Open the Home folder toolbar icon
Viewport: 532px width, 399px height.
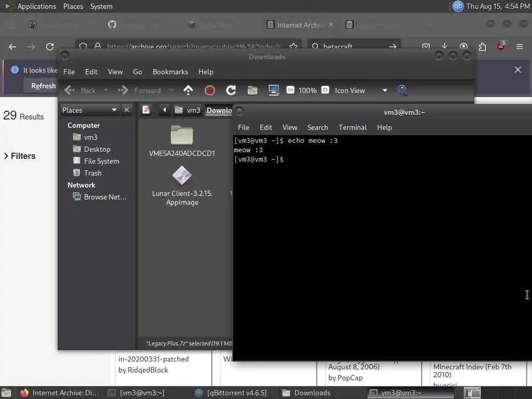click(252, 90)
